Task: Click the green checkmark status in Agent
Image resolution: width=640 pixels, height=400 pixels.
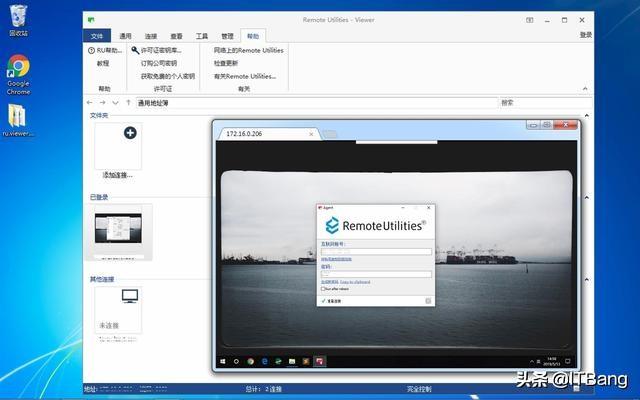Action: 323,301
